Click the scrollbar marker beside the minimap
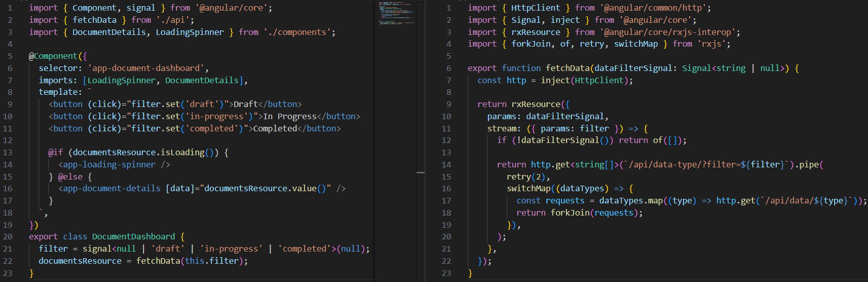 pyautogui.click(x=421, y=173)
